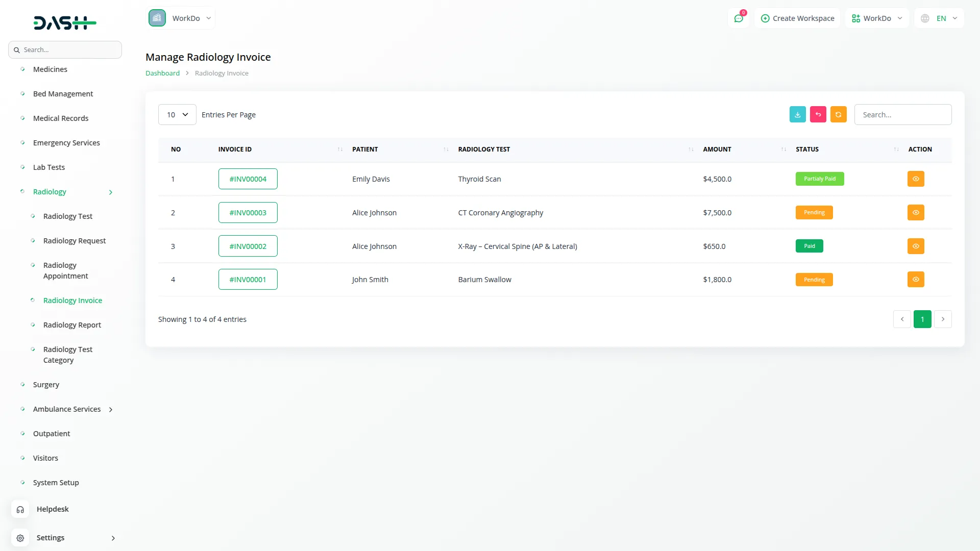Click the table search input field
This screenshot has height=551, width=980.
902,115
